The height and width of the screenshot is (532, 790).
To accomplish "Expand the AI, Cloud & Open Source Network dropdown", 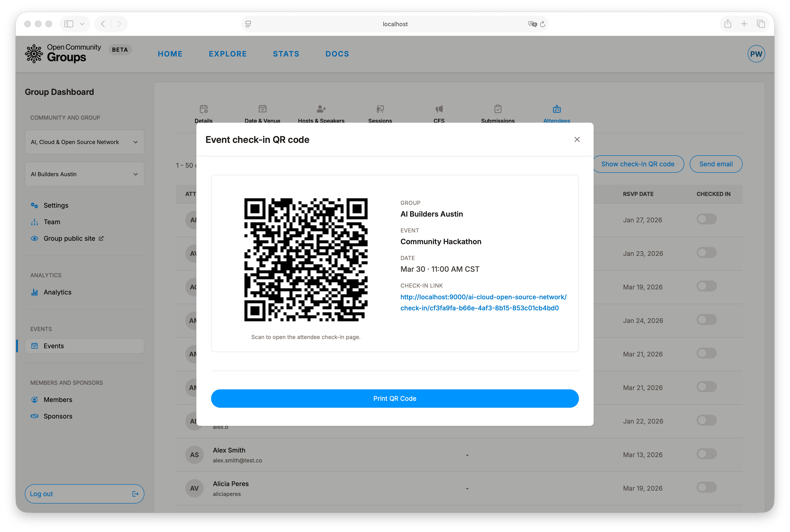I will 85,142.
